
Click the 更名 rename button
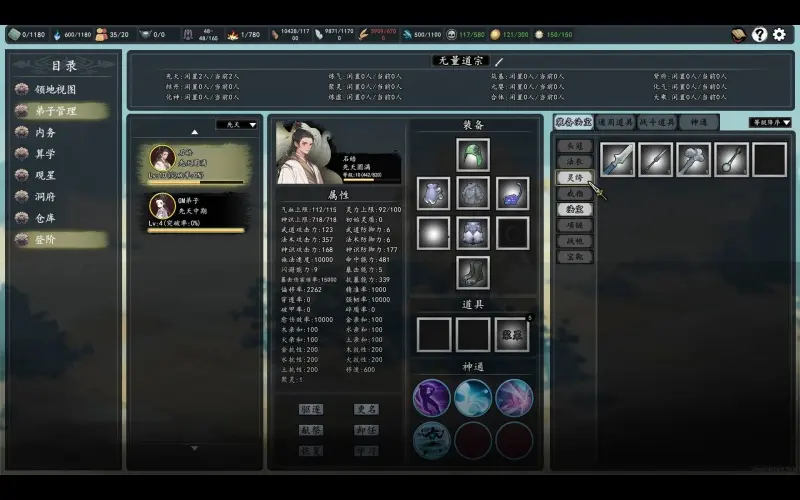tap(366, 409)
